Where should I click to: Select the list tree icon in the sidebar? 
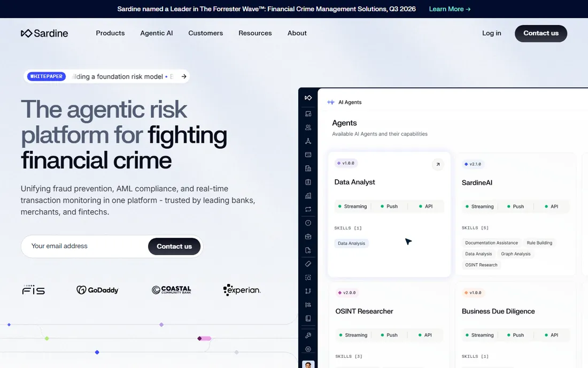click(308, 305)
